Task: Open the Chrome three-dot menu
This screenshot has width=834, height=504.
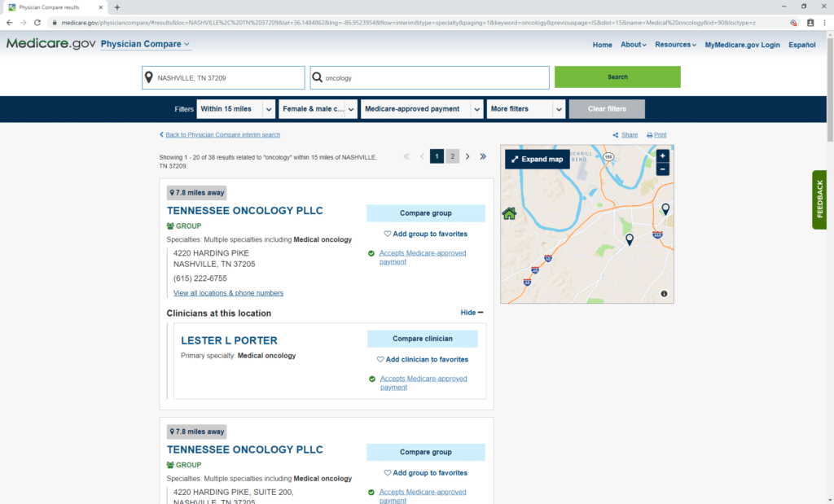Action: pyautogui.click(x=824, y=23)
